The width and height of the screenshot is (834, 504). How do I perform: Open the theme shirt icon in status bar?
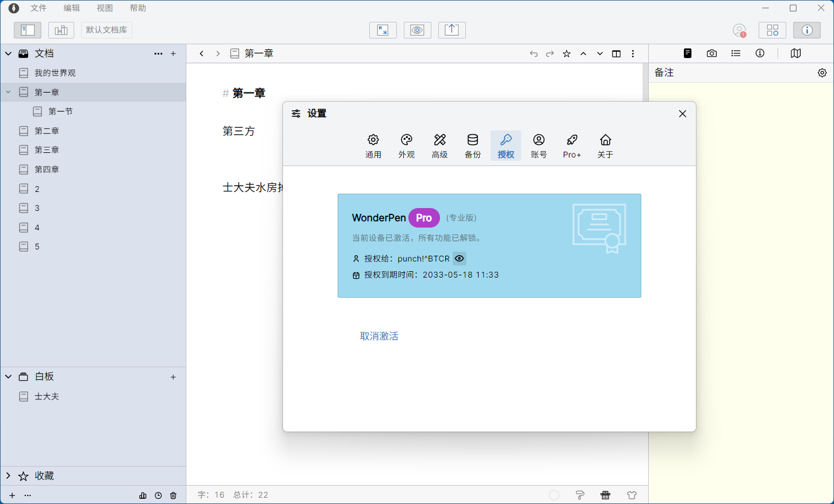click(x=632, y=495)
